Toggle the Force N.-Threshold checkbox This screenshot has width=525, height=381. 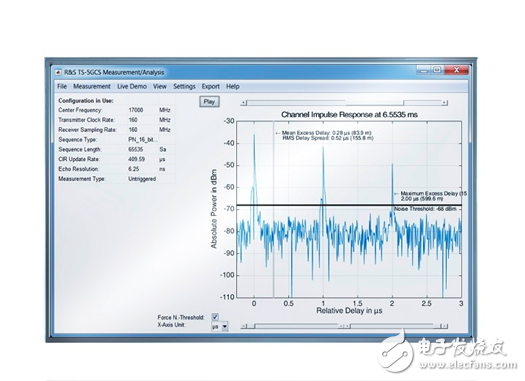(215, 317)
